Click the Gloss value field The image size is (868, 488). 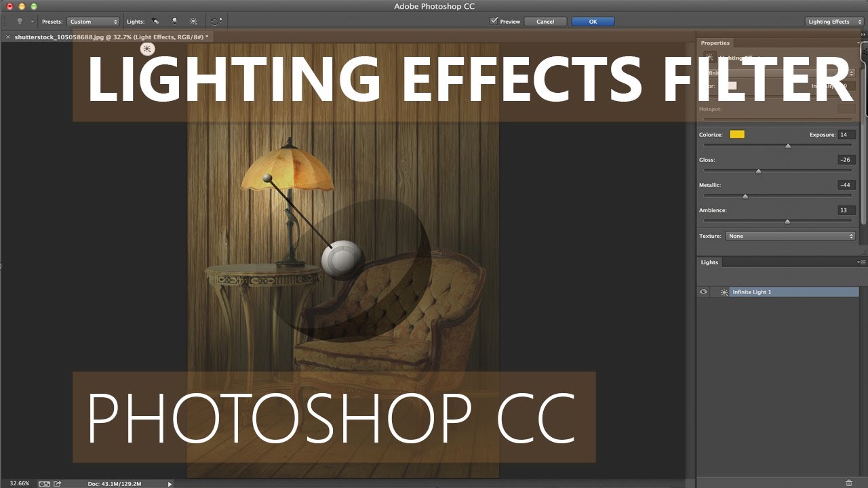[x=846, y=160]
